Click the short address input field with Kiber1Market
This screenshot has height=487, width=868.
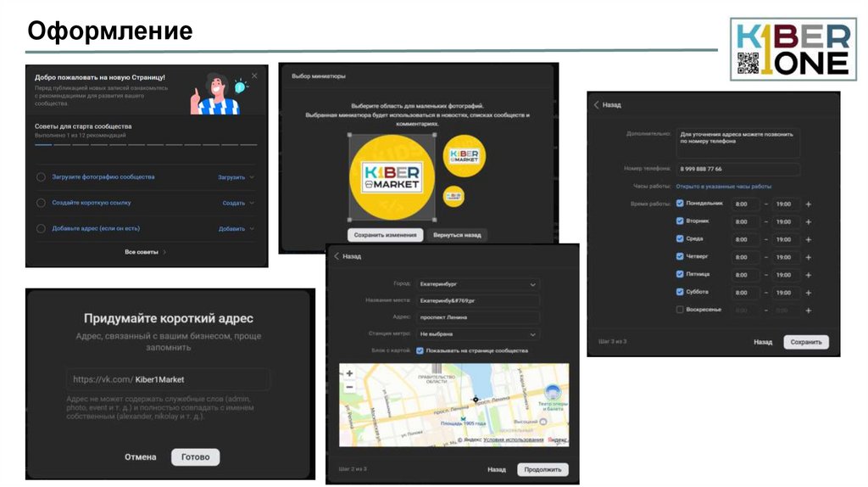click(169, 379)
